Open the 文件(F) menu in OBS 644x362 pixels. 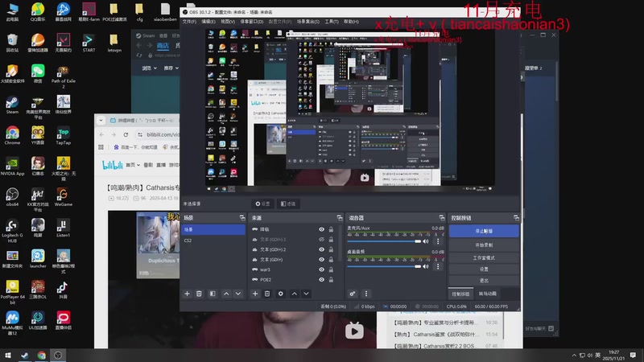189,22
